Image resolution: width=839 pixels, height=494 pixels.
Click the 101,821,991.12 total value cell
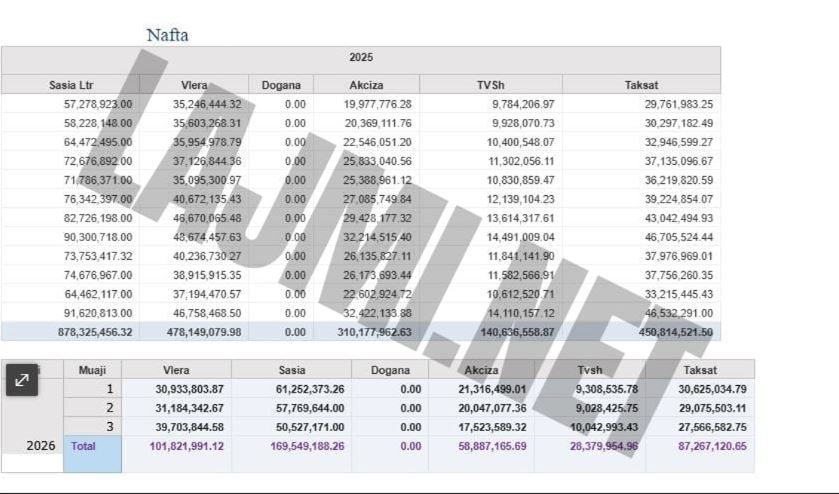(x=187, y=446)
